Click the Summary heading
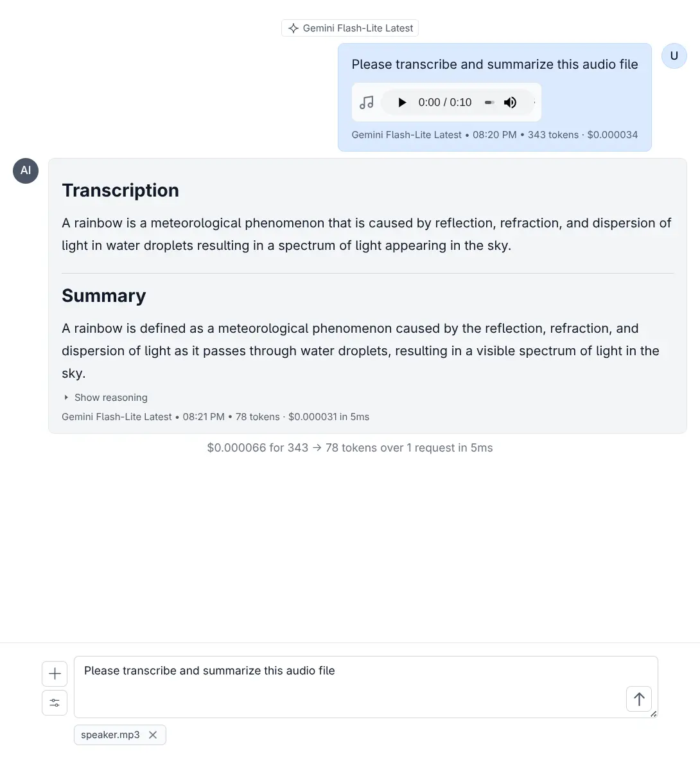This screenshot has height=758, width=700. pos(104,295)
